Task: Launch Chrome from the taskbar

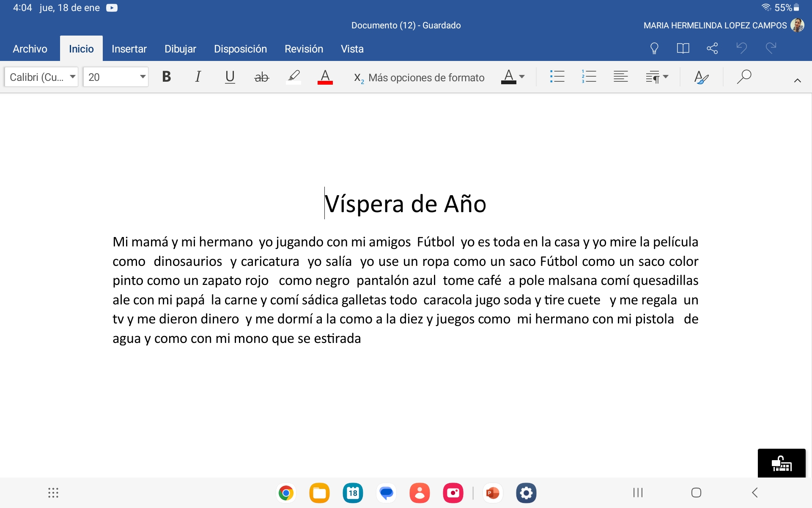Action: coord(286,493)
